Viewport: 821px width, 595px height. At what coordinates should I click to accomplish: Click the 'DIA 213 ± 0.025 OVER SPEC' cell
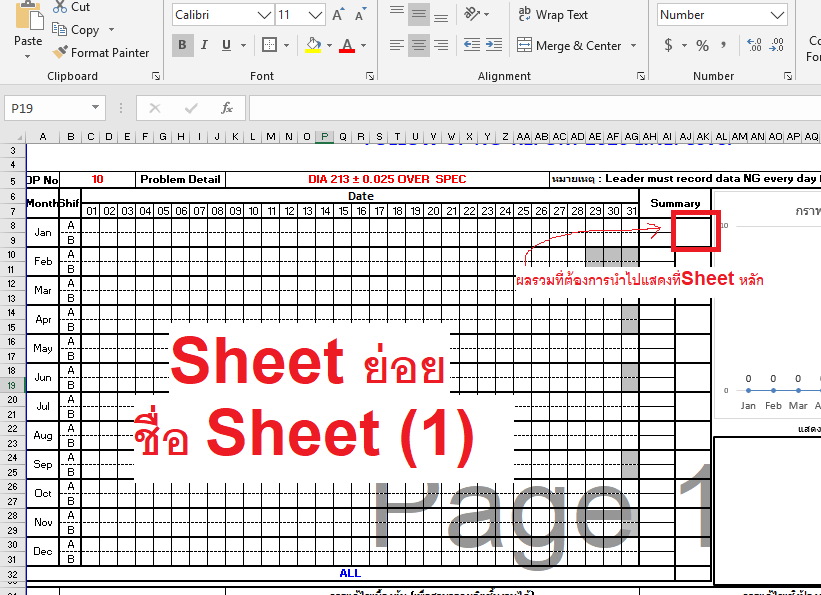point(387,179)
